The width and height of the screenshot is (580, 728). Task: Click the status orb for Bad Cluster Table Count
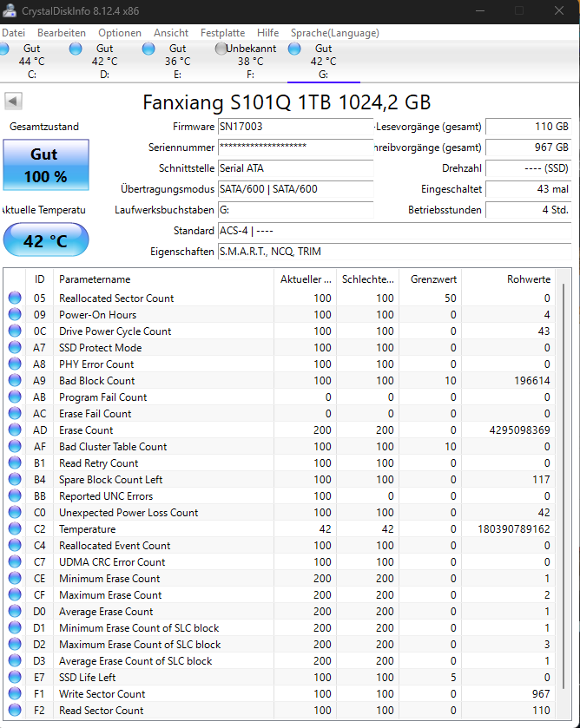[x=15, y=446]
